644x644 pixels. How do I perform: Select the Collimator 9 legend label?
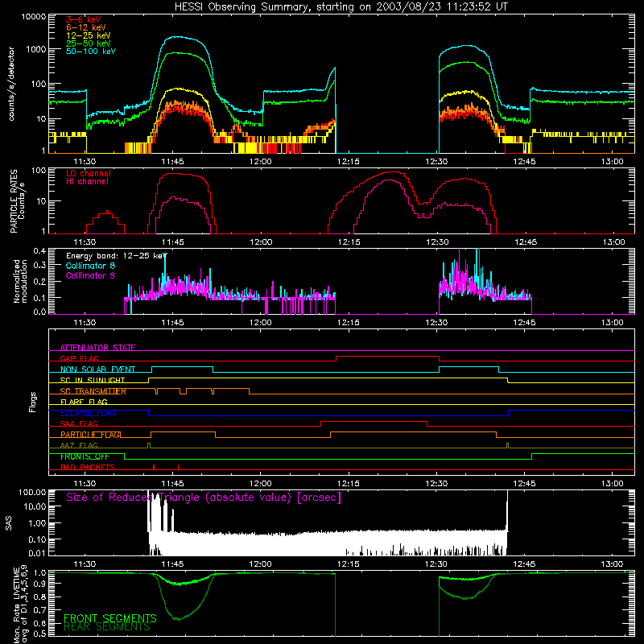(x=90, y=275)
